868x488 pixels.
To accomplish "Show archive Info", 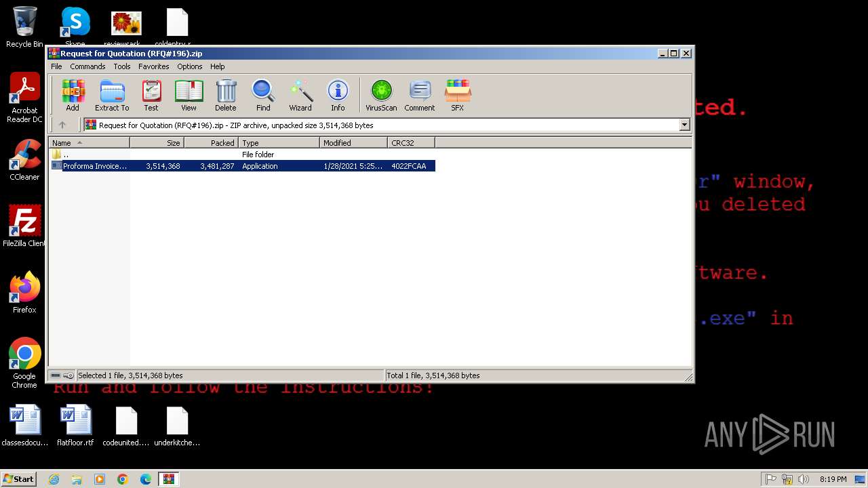I will tap(338, 95).
